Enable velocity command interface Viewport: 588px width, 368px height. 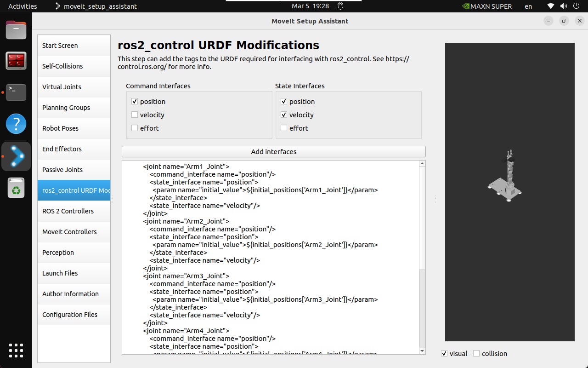pos(135,115)
